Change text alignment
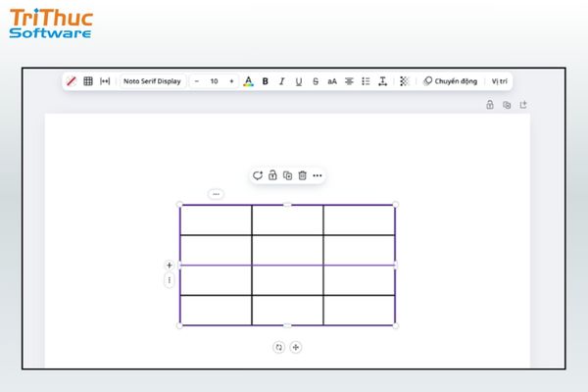 349,81
